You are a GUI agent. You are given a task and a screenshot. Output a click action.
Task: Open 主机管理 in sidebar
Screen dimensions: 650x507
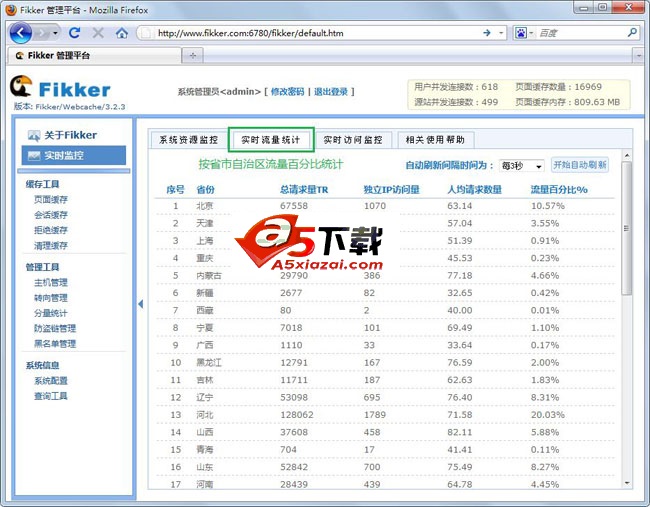(51, 282)
